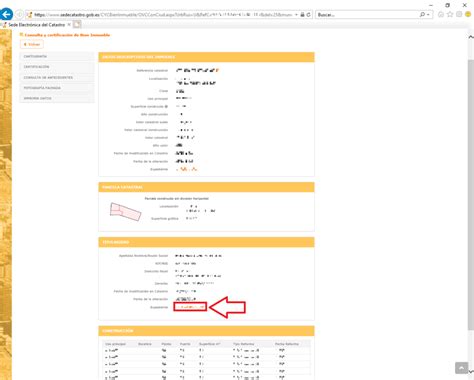This screenshot has width=474, height=380.
Task: Refresh the page using the reload icon
Action: (x=308, y=15)
